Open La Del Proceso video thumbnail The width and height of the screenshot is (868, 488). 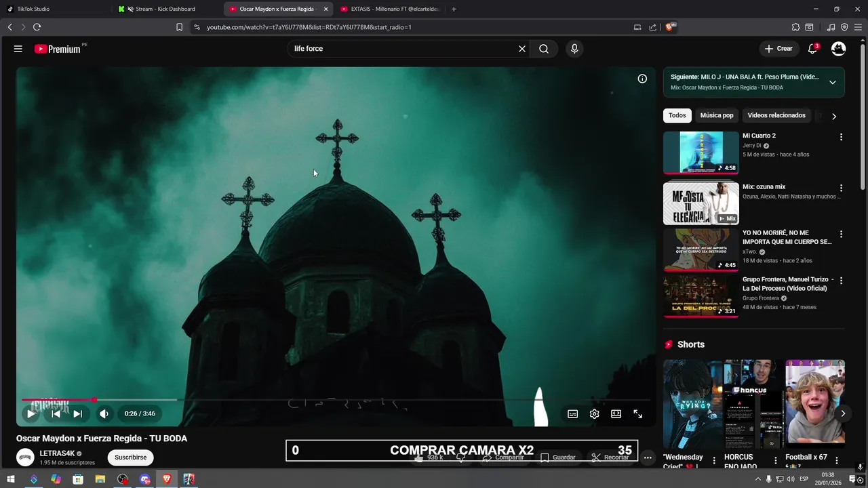click(x=701, y=296)
